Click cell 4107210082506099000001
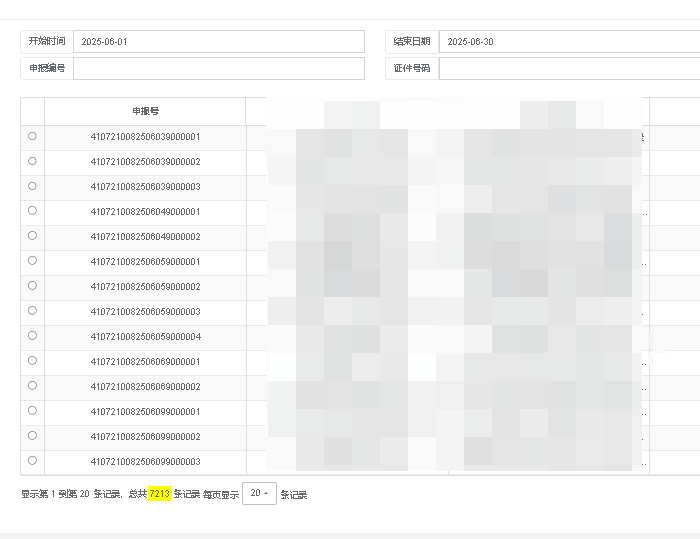This screenshot has height=539, width=700. 146,412
